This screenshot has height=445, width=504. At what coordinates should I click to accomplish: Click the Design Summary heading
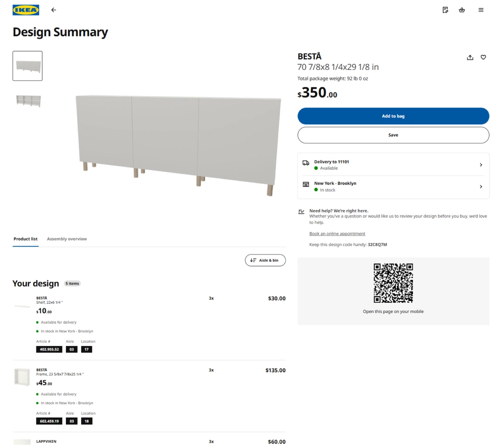click(60, 32)
